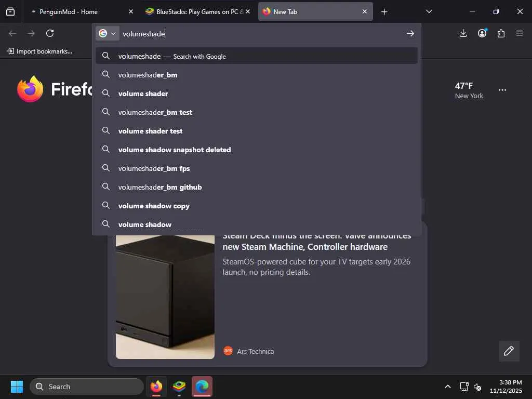Click into the address bar text field

[261, 34]
